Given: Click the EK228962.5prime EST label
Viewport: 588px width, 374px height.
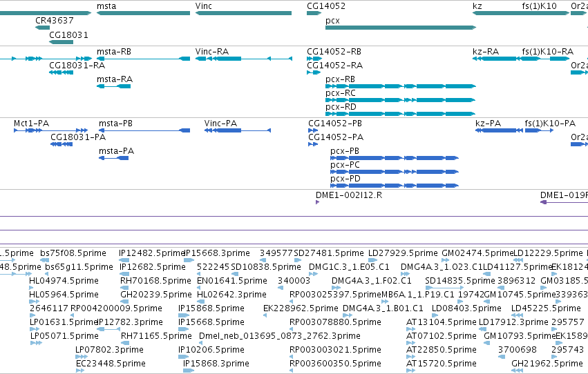Looking at the screenshot, I should pos(301,308).
